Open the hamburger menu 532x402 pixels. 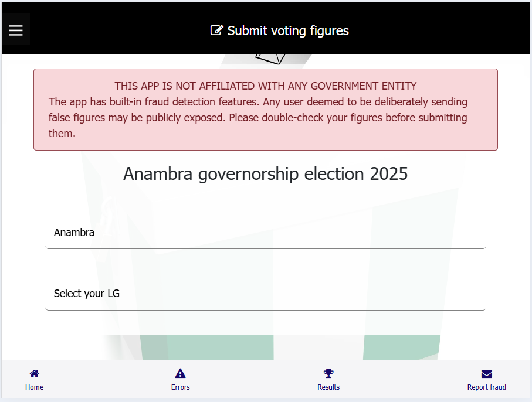[x=16, y=30]
